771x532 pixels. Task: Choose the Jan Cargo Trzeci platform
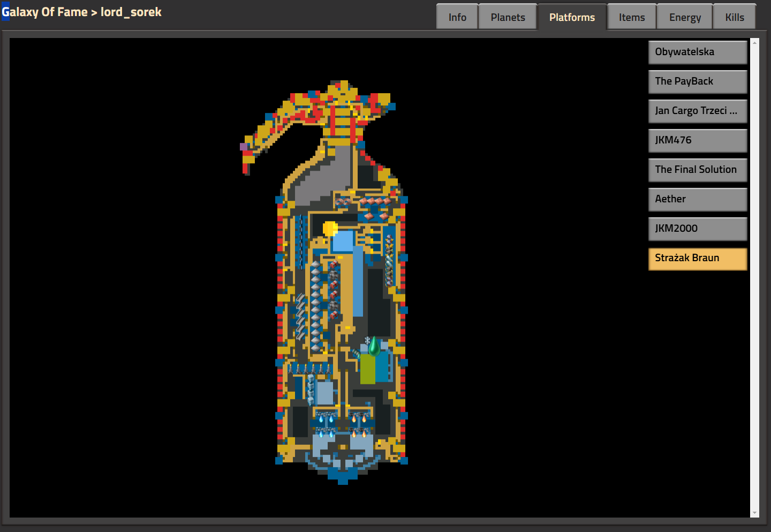pos(698,111)
